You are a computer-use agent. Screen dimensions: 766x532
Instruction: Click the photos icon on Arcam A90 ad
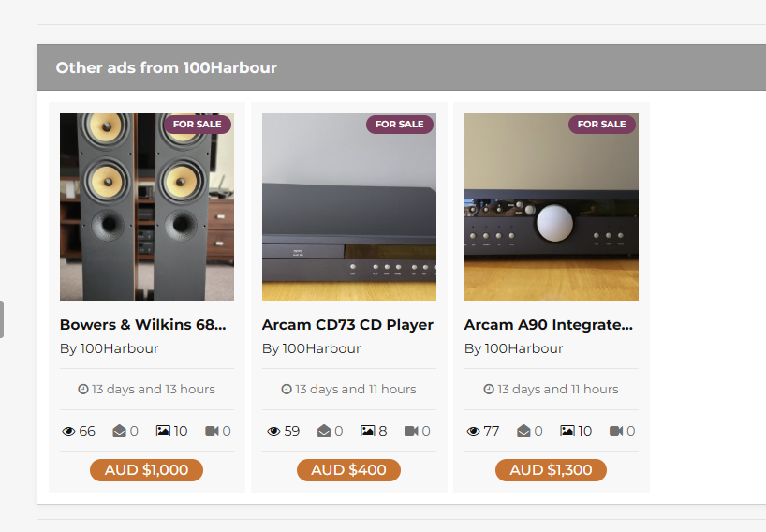click(x=567, y=431)
